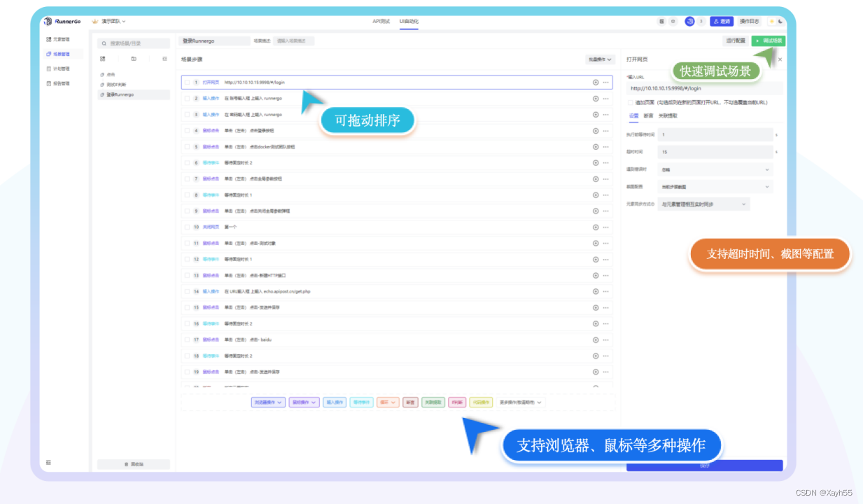Image resolution: width=863 pixels, height=504 pixels.
Task: Open the 断言 tab in the right panel
Action: point(649,116)
